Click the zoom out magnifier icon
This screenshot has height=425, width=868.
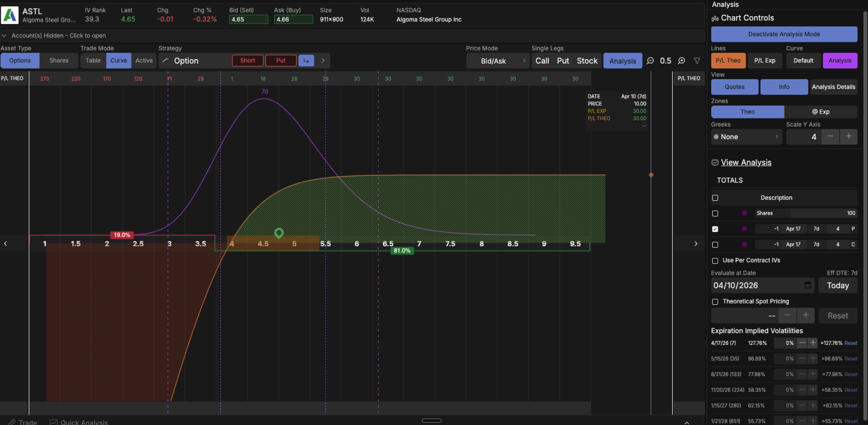tap(650, 61)
